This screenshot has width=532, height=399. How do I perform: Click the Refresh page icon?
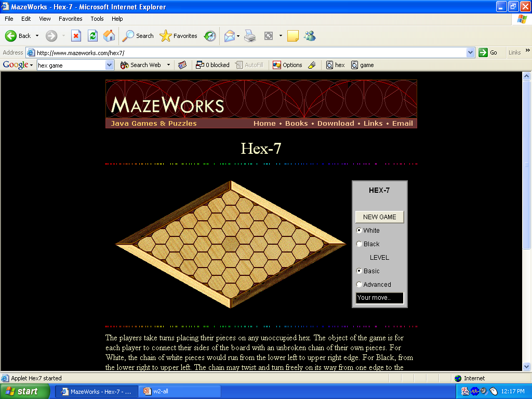92,36
